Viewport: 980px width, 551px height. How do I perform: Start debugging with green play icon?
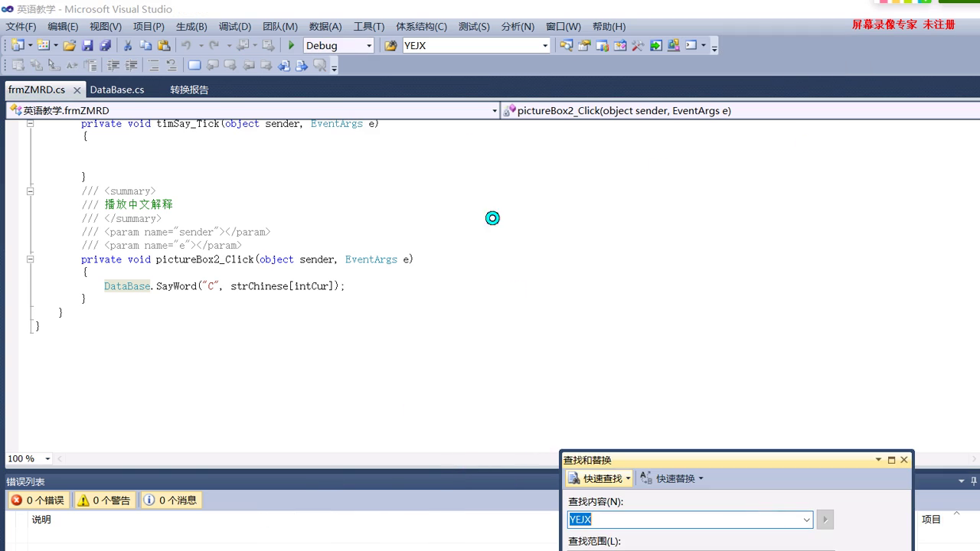(x=291, y=45)
